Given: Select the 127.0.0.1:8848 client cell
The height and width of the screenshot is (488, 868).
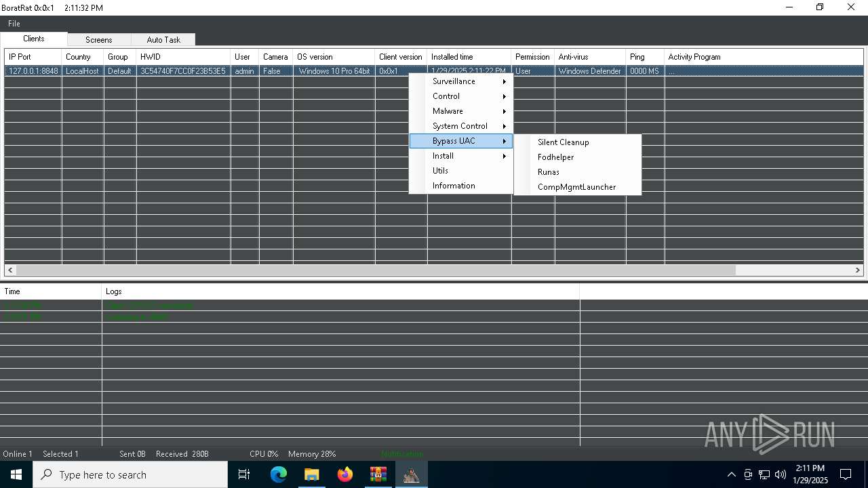Looking at the screenshot, I should [33, 71].
